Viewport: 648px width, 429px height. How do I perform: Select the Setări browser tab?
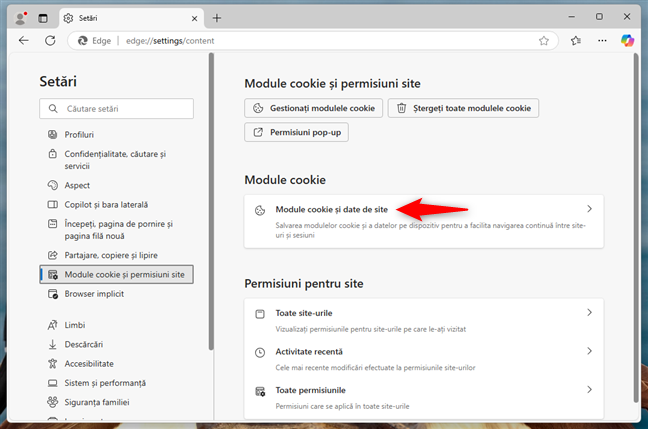click(x=131, y=18)
